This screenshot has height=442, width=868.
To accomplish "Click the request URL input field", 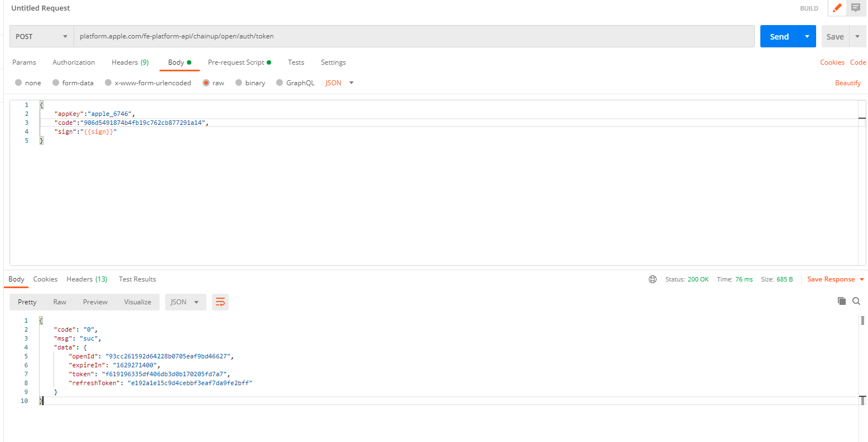I will tap(414, 36).
